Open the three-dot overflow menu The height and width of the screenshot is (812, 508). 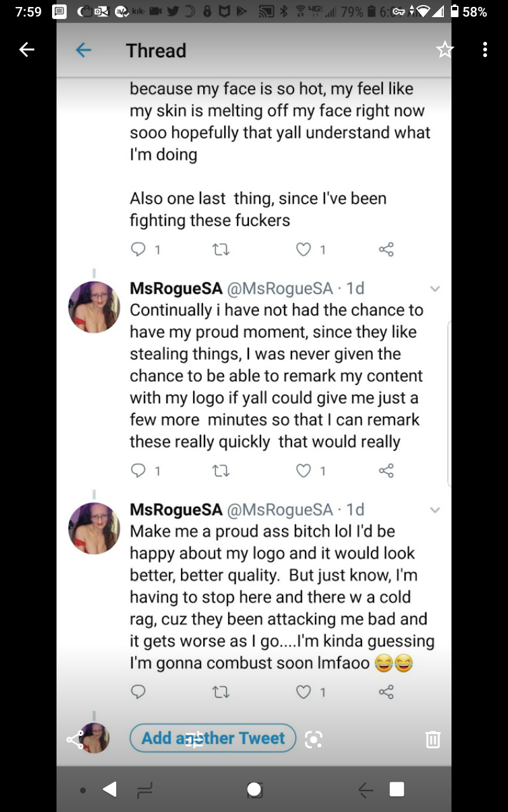(x=485, y=49)
